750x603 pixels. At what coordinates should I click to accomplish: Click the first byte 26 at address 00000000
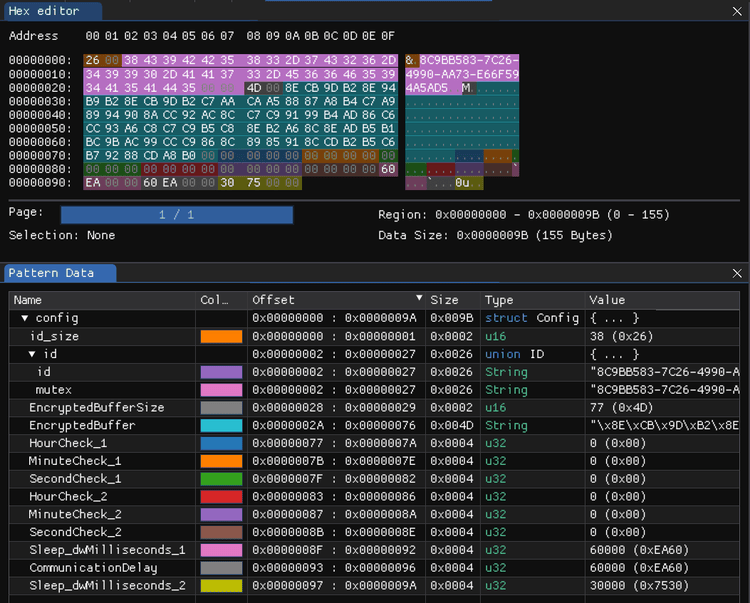click(93, 60)
